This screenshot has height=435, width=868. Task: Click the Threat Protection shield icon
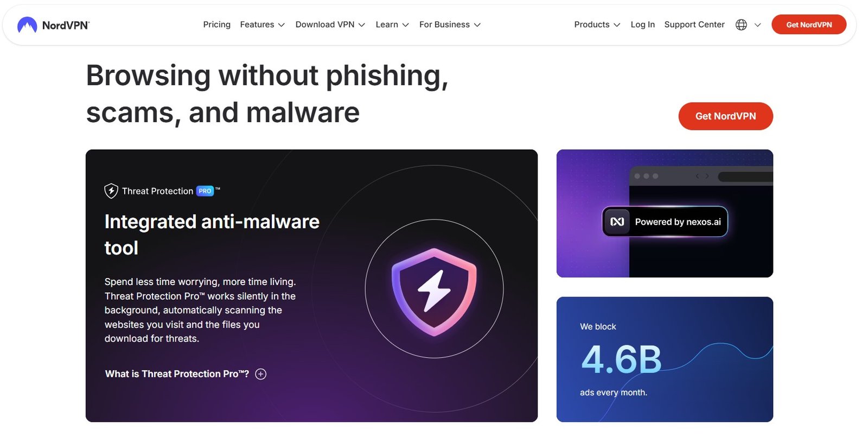[x=111, y=191]
